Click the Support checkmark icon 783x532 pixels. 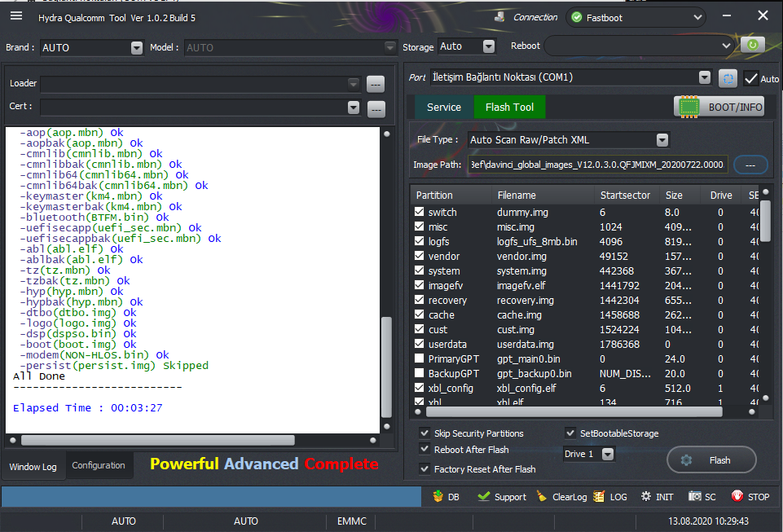pos(483,496)
